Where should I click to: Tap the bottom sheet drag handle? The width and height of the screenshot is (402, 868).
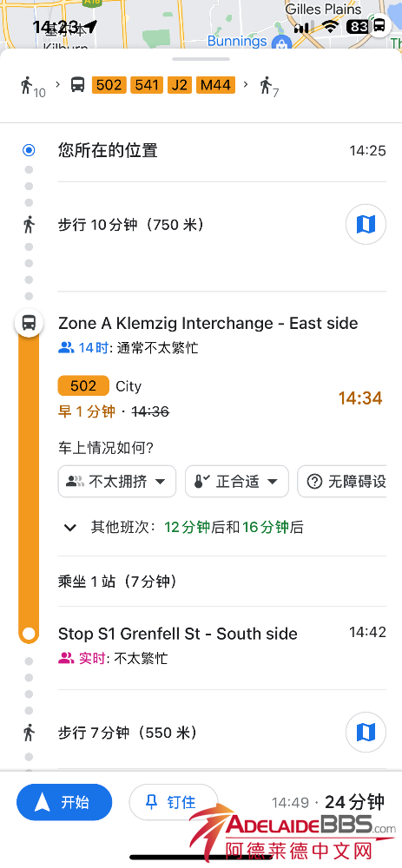click(201, 59)
